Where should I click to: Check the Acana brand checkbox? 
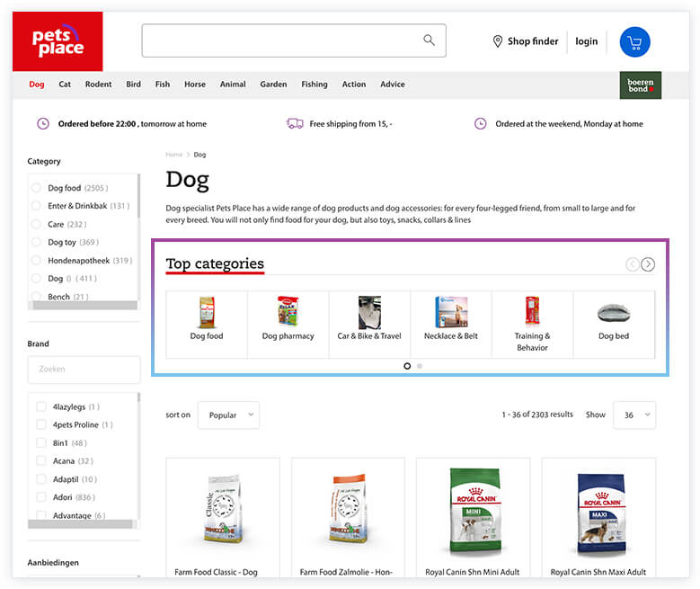point(41,461)
